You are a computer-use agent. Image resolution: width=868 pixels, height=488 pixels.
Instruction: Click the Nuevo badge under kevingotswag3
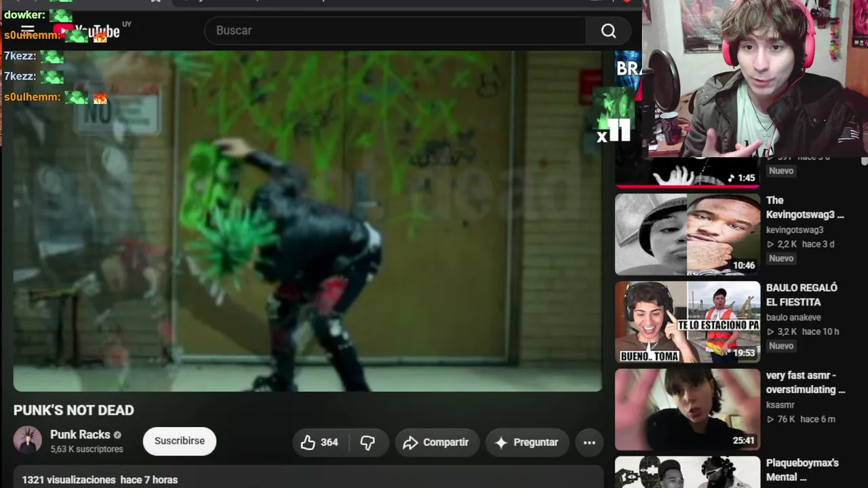pos(781,258)
